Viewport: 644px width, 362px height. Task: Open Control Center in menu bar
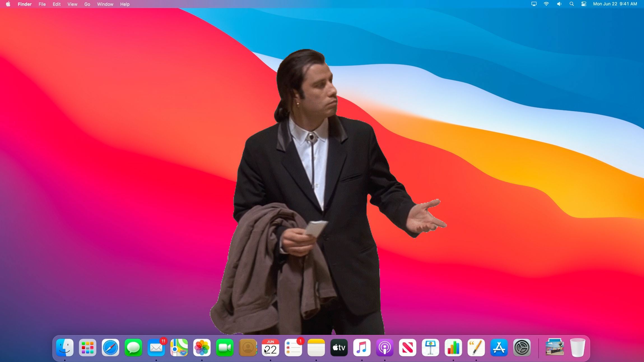click(x=584, y=4)
